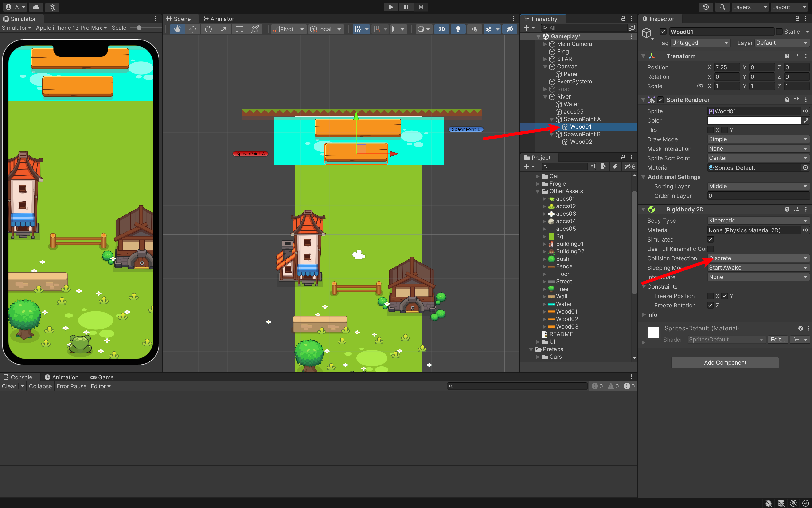The height and width of the screenshot is (508, 812).
Task: Switch to the Scene tab
Action: pos(179,19)
